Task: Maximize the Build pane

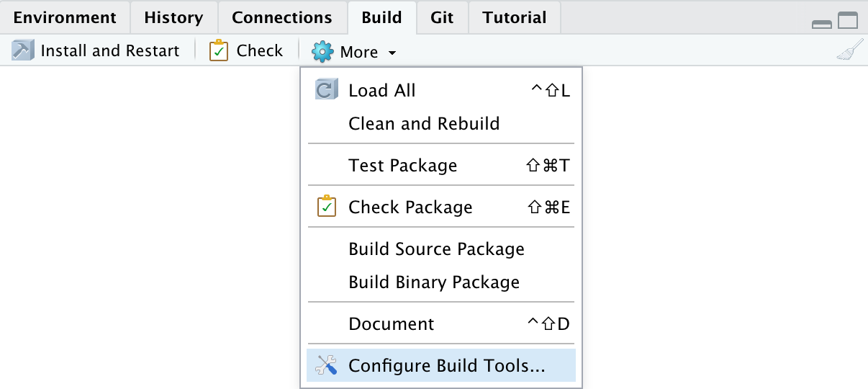Action: click(848, 21)
